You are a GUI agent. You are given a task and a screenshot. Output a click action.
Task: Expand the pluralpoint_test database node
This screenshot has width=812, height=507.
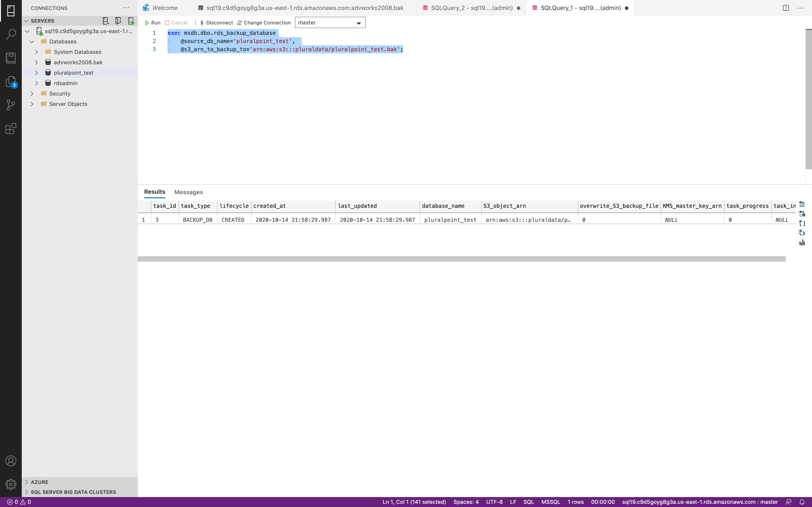[x=36, y=73]
